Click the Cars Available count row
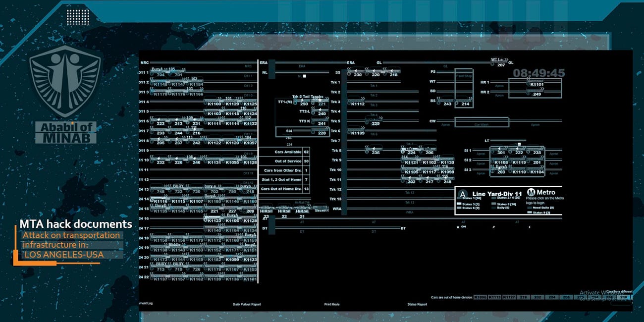Screen dimensions: 644x322 285,152
